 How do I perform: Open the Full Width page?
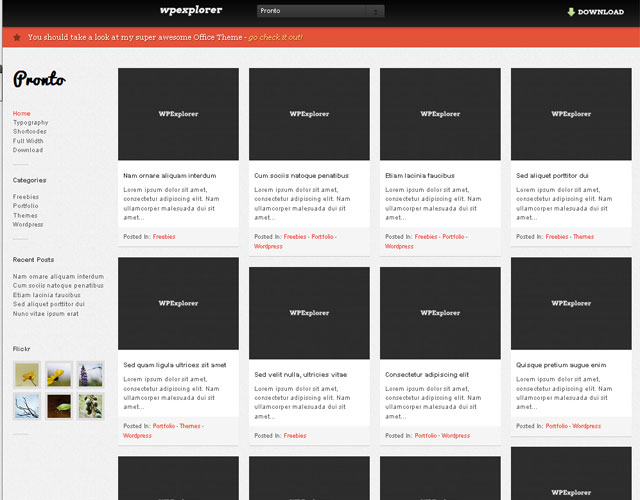28,141
